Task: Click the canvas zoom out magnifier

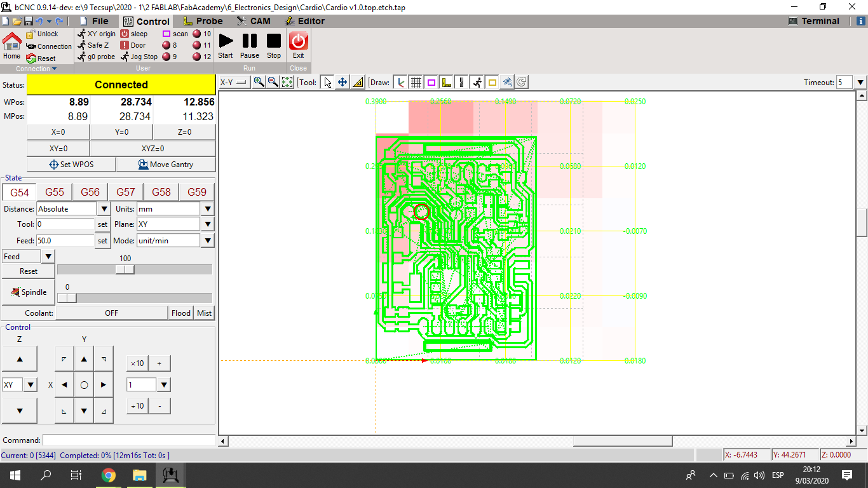Action: point(273,82)
